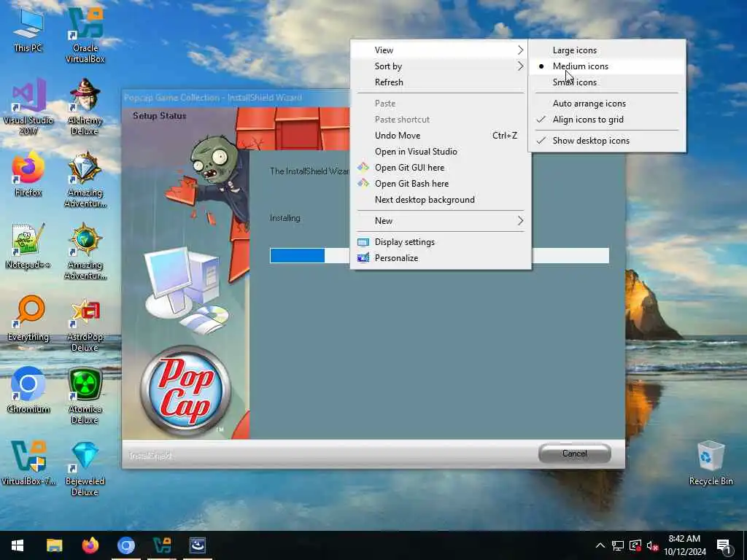
Task: Click Refresh in the context menu
Action: coord(441,82)
